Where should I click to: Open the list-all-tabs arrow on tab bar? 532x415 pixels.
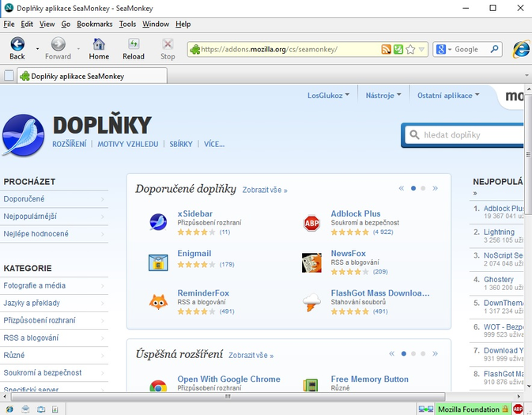[526, 75]
